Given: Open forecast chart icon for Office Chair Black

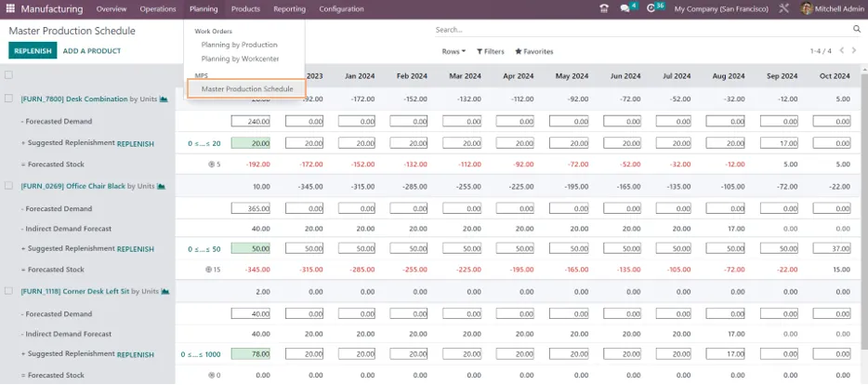Looking at the screenshot, I should point(161,187).
